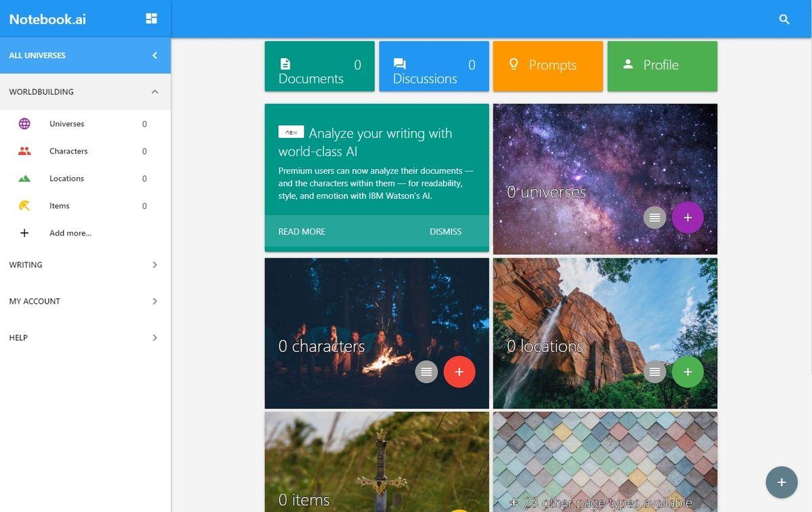Open the dashboard grid icon beside Notebook.ai
Image resolution: width=812 pixels, height=512 pixels.
pyautogui.click(x=152, y=18)
